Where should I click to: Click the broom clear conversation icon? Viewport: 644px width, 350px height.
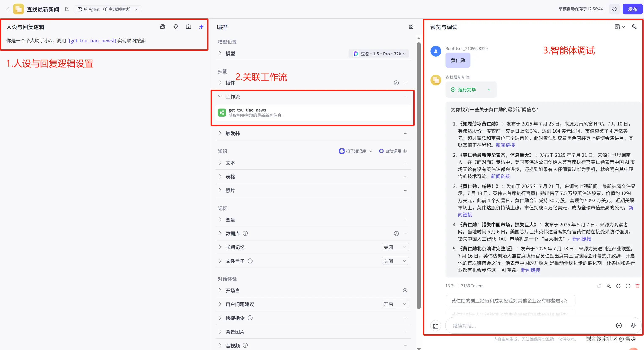[436, 325]
